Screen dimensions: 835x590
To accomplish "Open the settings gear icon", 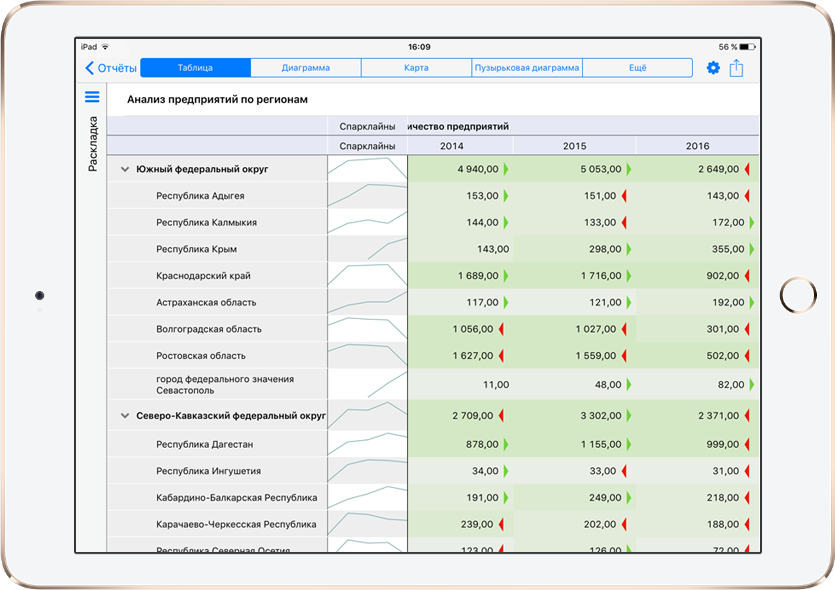I will [x=713, y=68].
